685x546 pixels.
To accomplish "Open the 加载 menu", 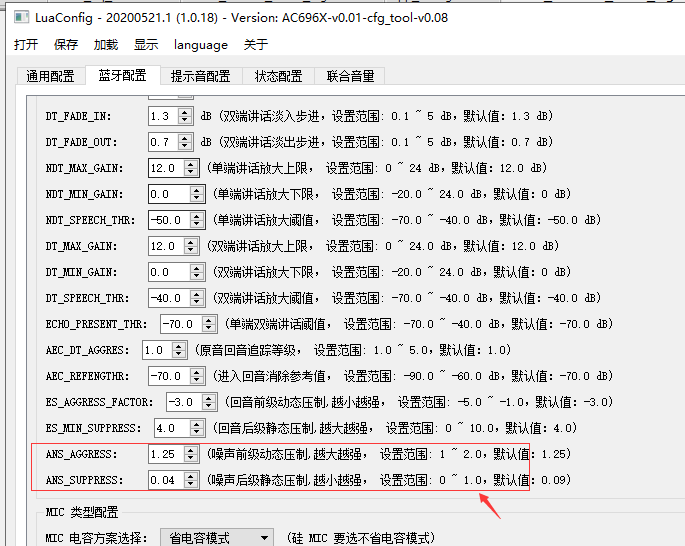I will (x=106, y=45).
